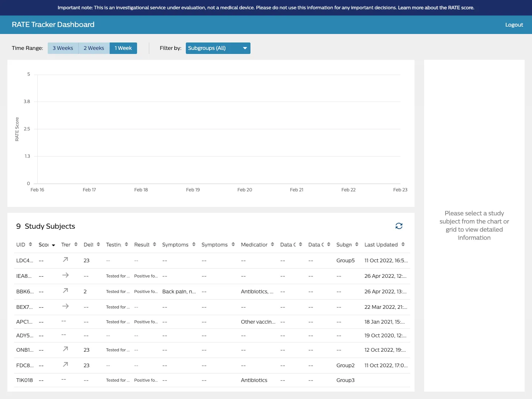The image size is (532, 399).
Task: Click RATE Tracker Dashboard title
Action: [53, 25]
